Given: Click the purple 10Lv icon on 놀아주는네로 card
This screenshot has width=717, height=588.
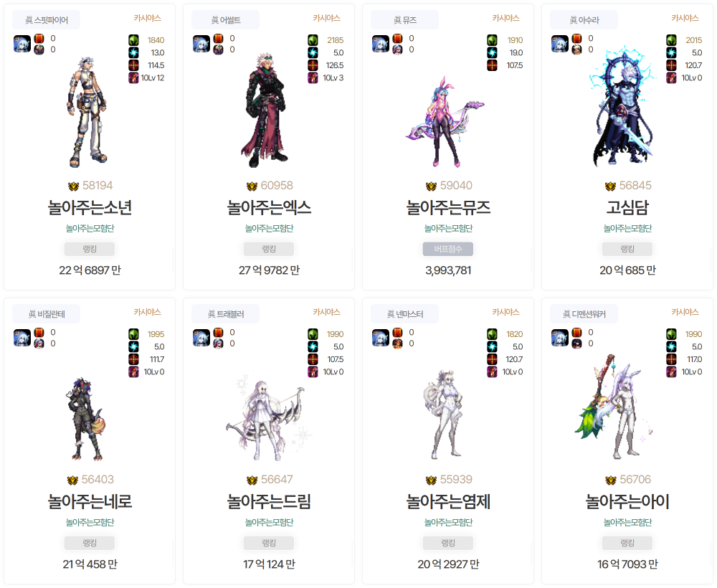Looking at the screenshot, I should pyautogui.click(x=133, y=371).
